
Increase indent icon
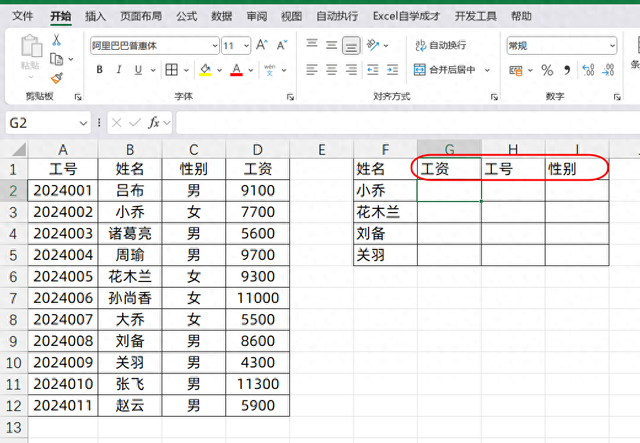(x=392, y=70)
